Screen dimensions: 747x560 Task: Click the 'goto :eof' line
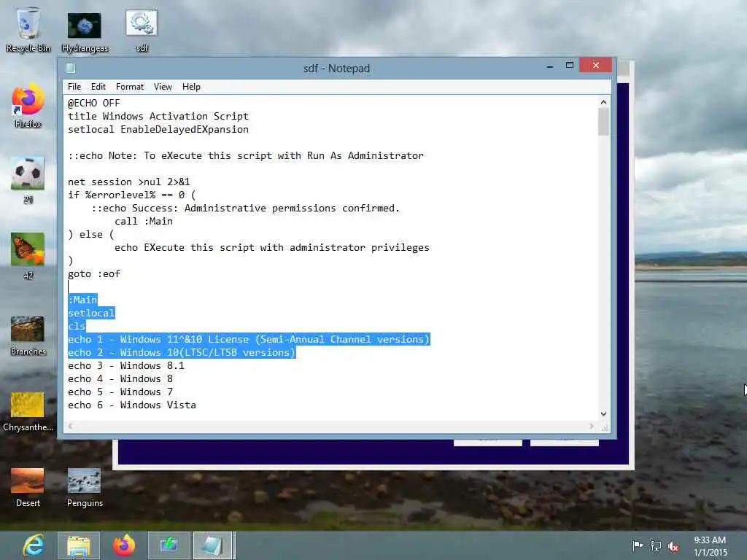[x=94, y=274]
